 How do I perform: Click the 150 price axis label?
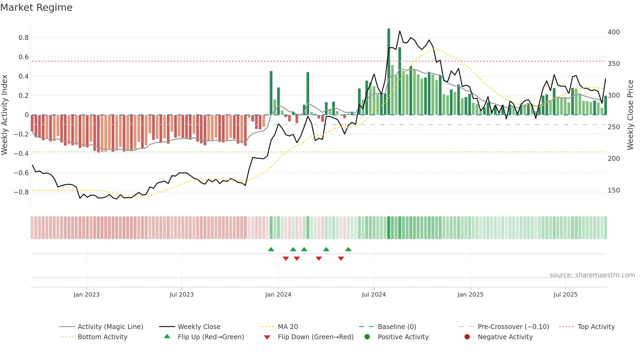(614, 190)
